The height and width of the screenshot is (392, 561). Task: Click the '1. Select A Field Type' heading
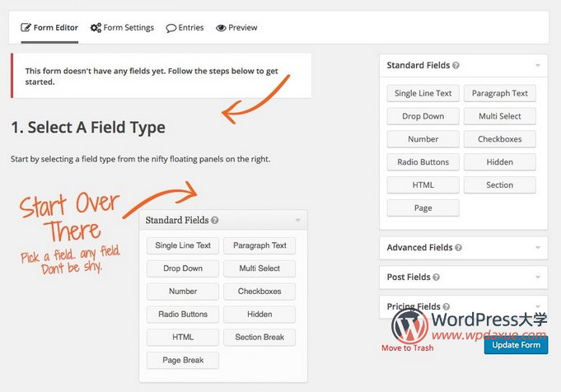[88, 128]
